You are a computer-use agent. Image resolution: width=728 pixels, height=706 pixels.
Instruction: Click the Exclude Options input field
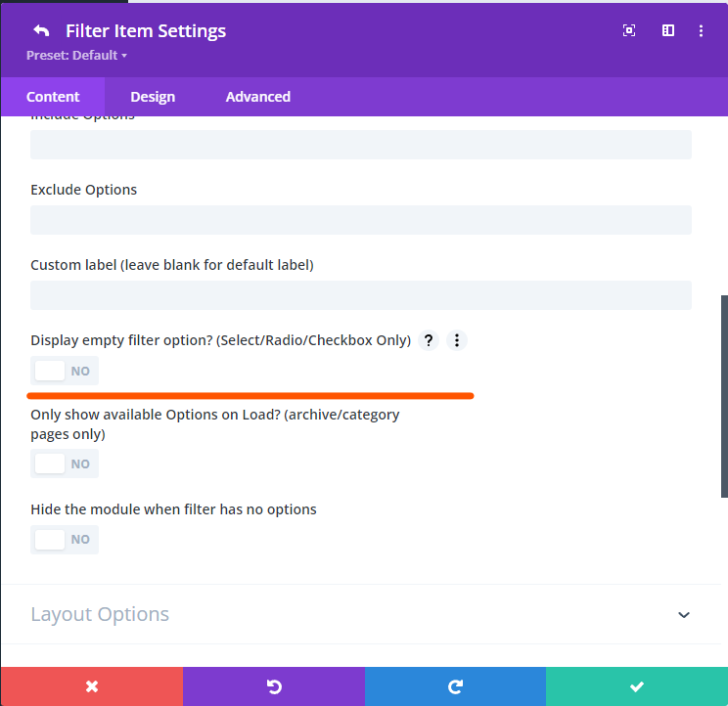pos(360,220)
